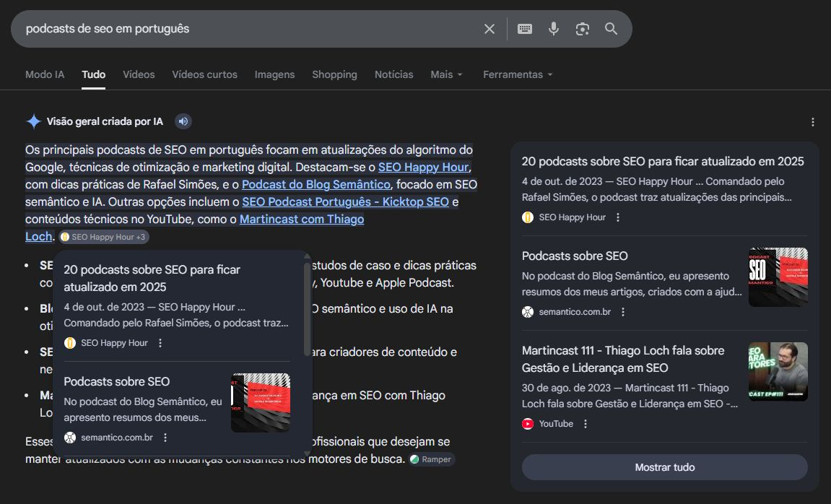Click the popup card vertical scrollbar
Screen dimensions: 831x504
coord(307,309)
